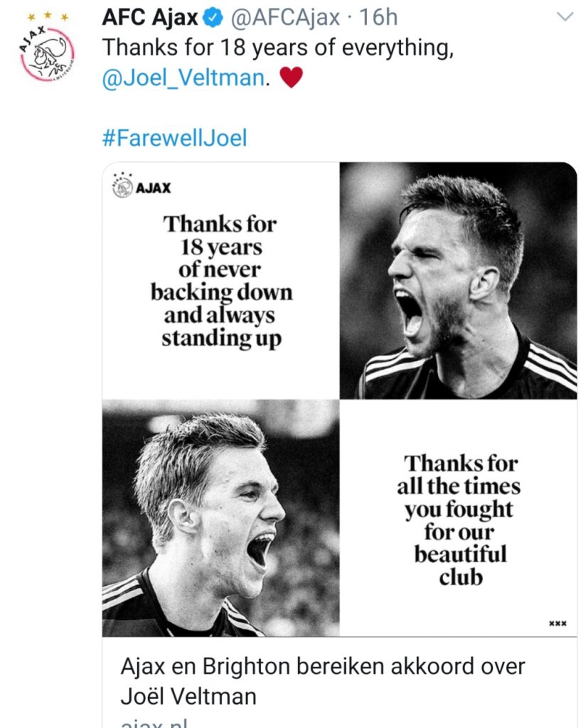
Task: Expand the tweet options chevron
Action: pos(564,18)
